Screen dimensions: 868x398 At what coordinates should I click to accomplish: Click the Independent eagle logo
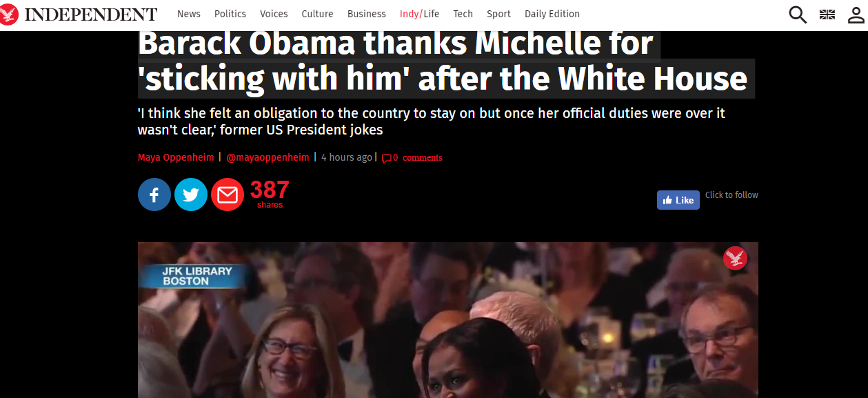click(x=10, y=14)
